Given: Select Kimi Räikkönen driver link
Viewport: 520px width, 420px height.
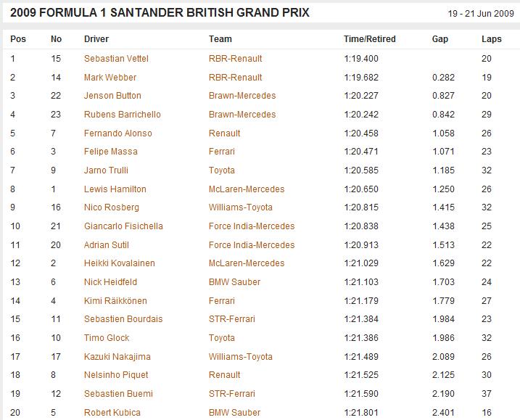Looking at the screenshot, I should point(115,301).
